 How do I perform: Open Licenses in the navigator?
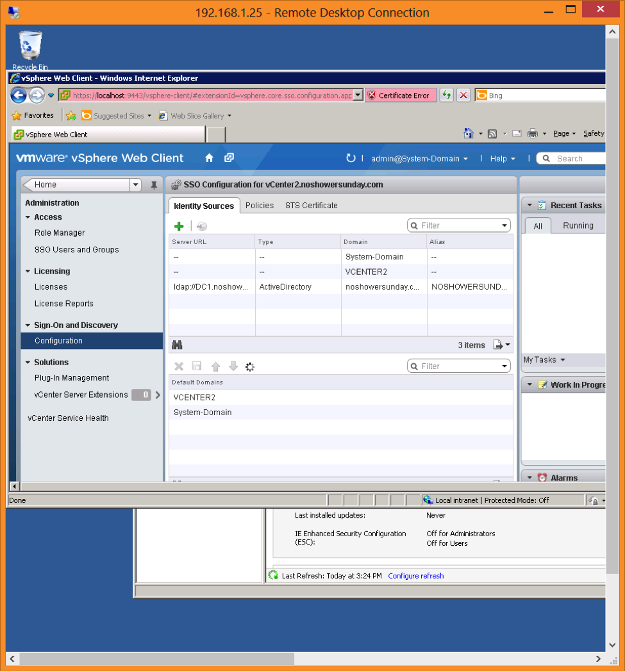(x=51, y=287)
